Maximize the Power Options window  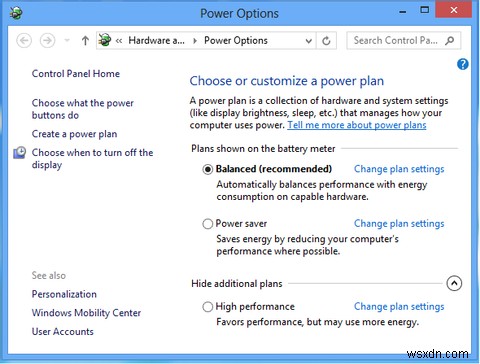point(425,10)
